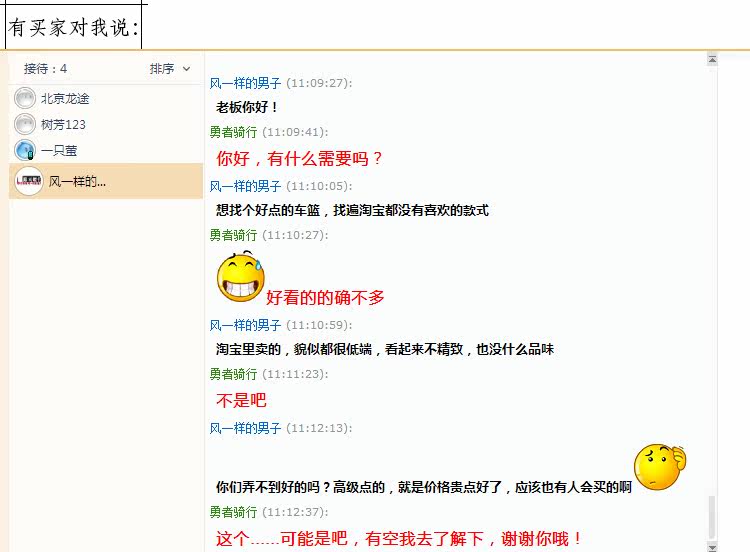Viewport: 750px width, 552px height.
Task: Click 北京龙途 gray avatar icon
Action: pos(25,99)
